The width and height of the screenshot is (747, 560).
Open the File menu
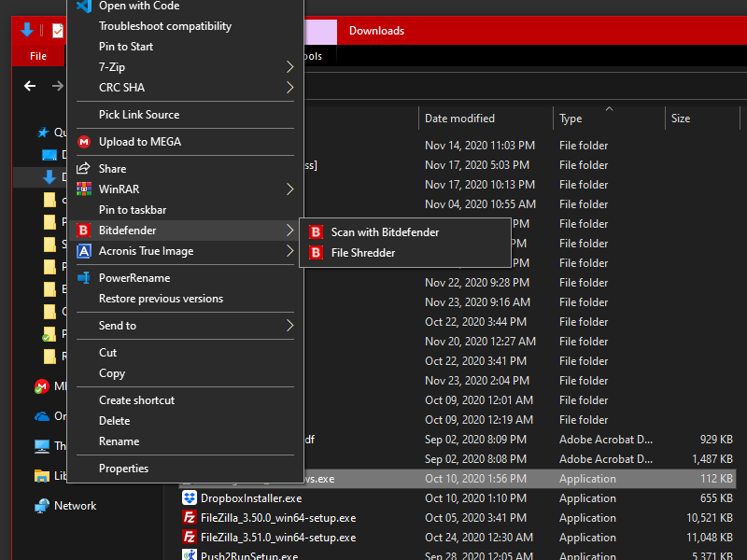coord(37,55)
